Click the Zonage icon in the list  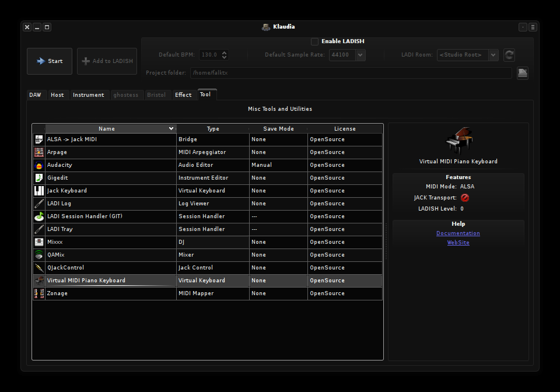coord(39,293)
